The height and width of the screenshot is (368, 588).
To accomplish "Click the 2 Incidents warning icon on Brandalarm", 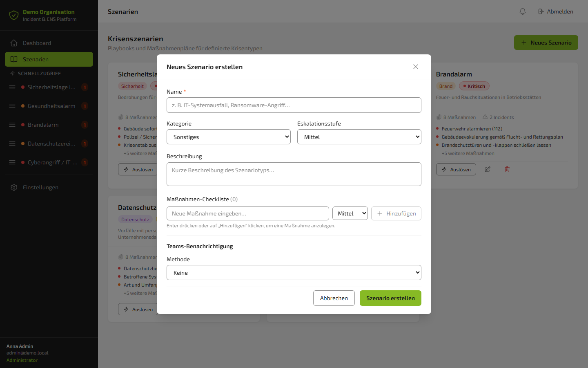I will pos(485,117).
